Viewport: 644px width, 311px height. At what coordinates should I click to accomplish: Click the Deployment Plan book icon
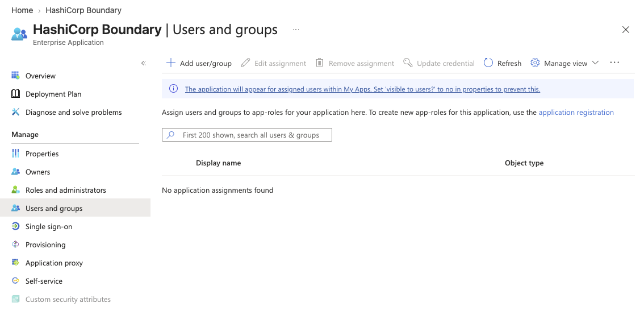click(x=15, y=94)
